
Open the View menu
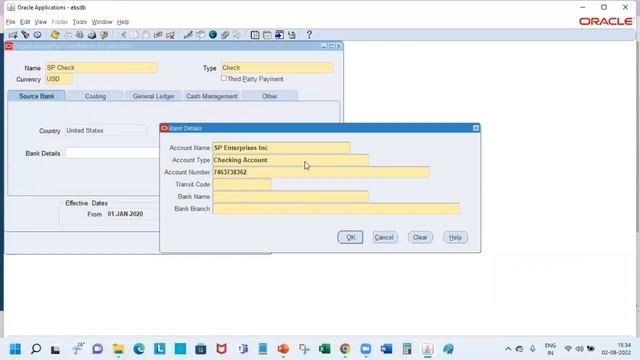(40, 22)
